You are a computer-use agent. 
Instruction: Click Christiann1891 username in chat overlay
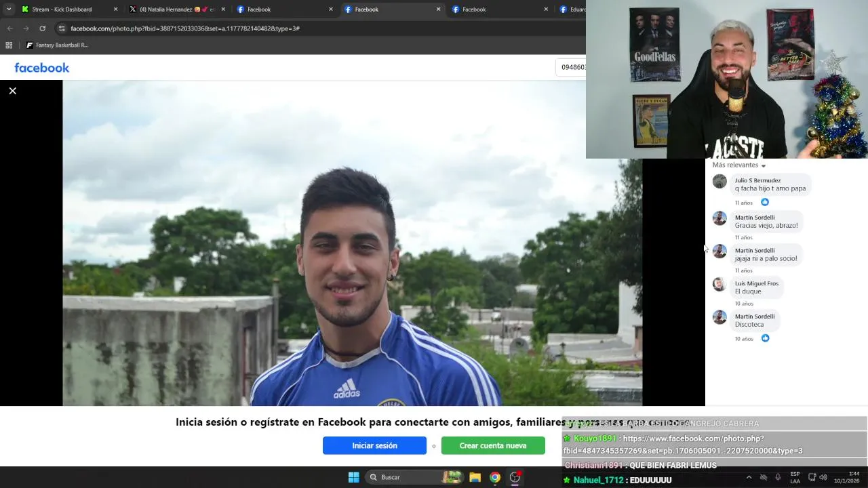(593, 466)
